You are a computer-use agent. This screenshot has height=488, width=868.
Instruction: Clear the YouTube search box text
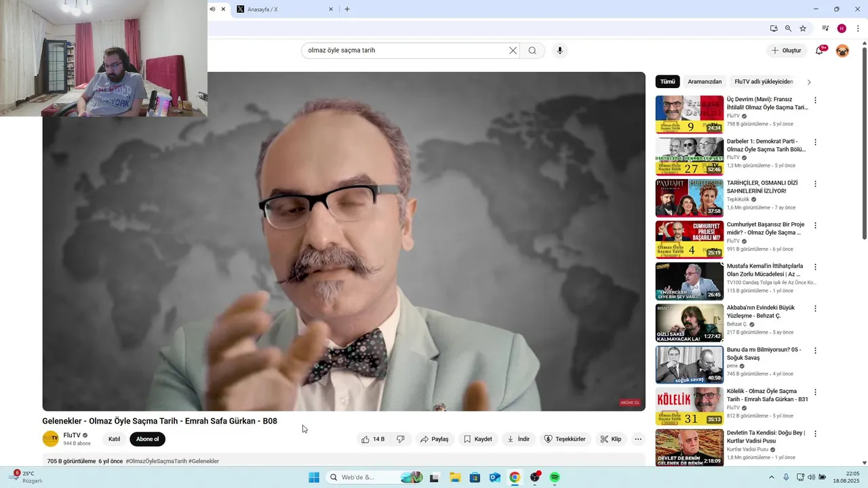pos(513,50)
